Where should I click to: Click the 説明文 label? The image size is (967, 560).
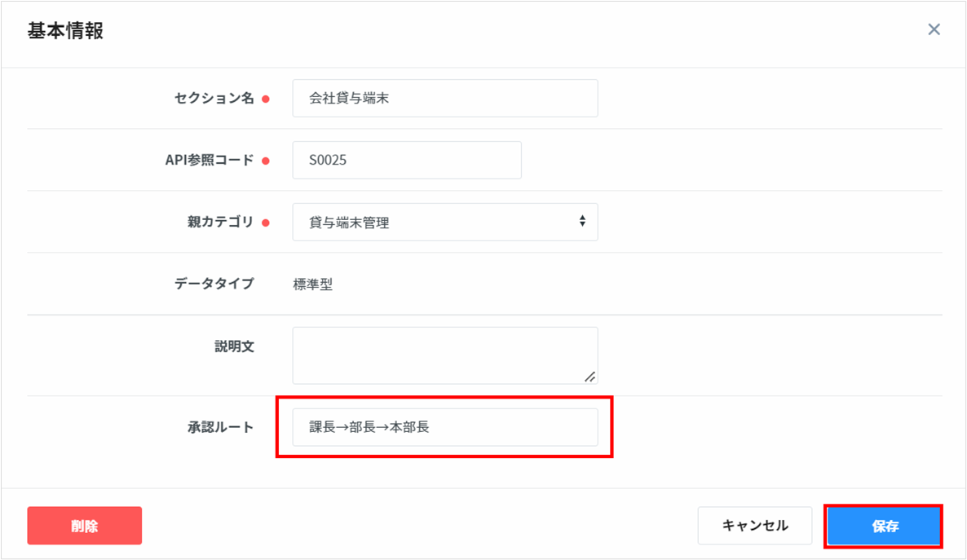point(234,346)
